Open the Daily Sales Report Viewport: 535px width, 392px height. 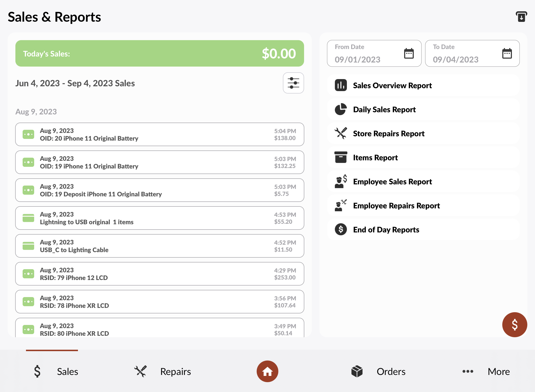point(384,109)
